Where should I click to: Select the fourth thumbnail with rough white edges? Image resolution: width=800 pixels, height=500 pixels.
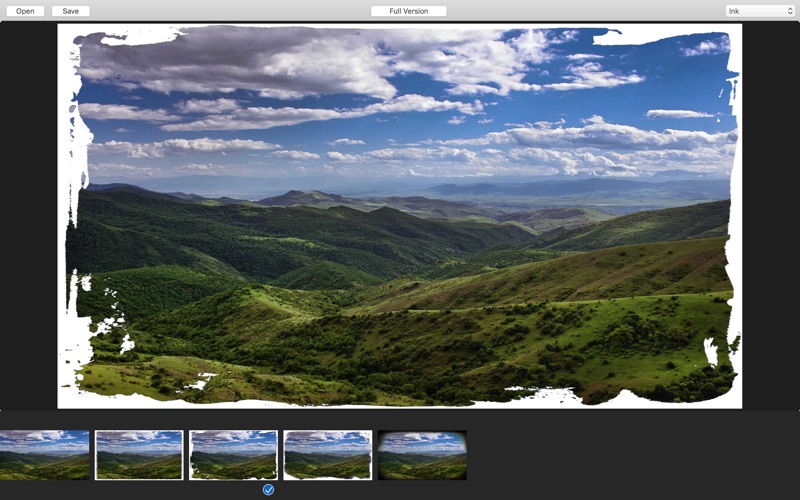pos(328,455)
